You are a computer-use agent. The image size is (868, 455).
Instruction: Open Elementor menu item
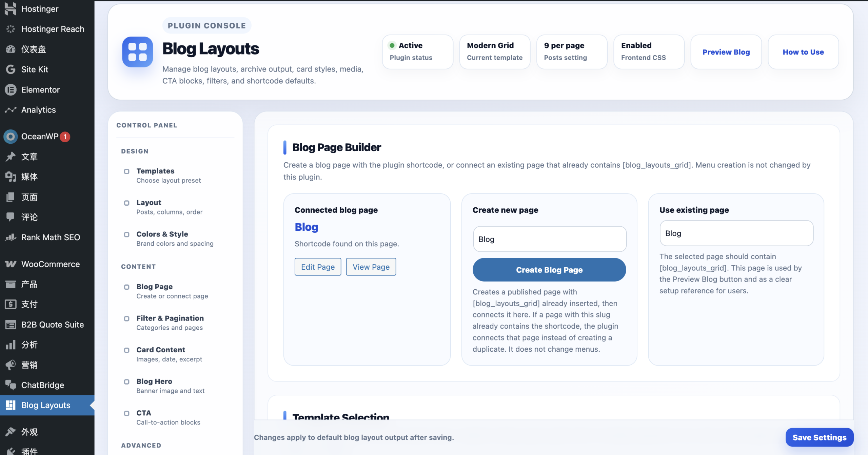(47, 90)
